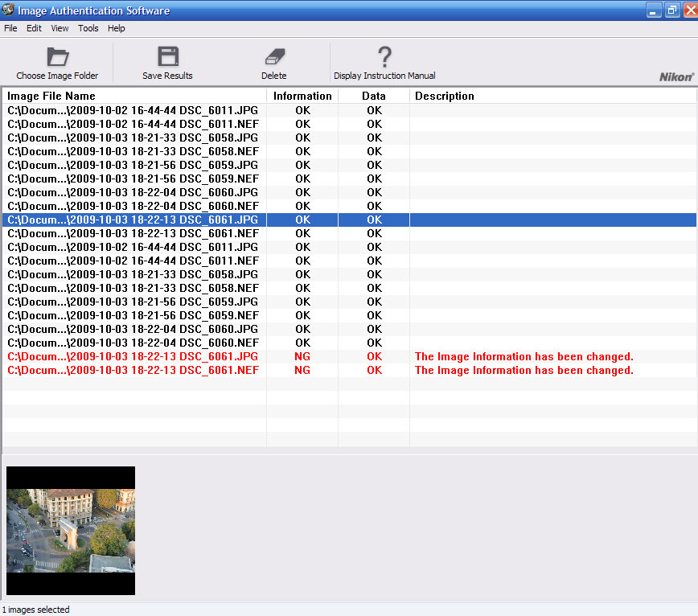Select the red DSC_6061.NEF row marked NG
698x616 pixels.
133,370
